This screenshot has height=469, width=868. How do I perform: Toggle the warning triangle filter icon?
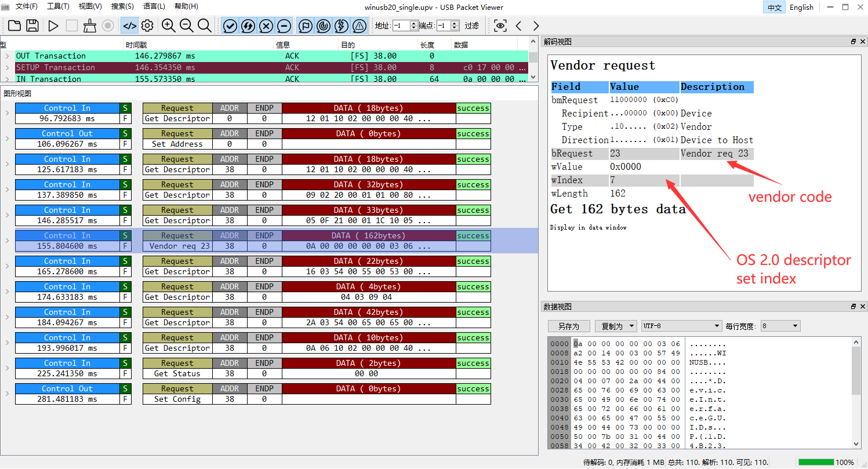point(359,26)
